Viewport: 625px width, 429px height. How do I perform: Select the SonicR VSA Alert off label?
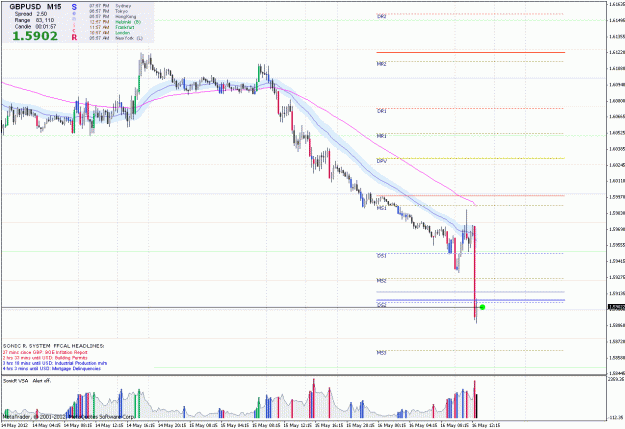pyautogui.click(x=27, y=381)
